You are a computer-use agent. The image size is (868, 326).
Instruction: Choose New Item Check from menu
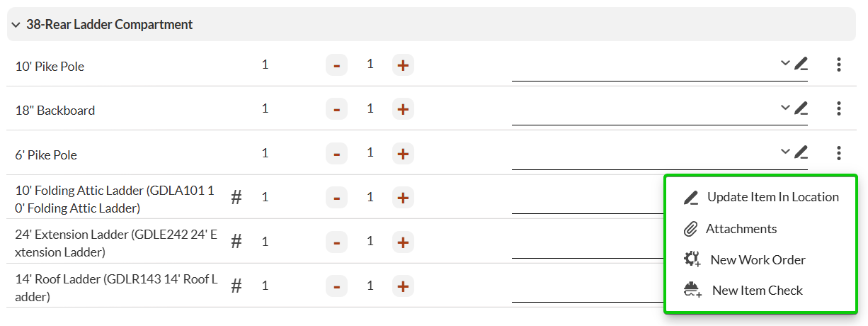click(x=757, y=291)
